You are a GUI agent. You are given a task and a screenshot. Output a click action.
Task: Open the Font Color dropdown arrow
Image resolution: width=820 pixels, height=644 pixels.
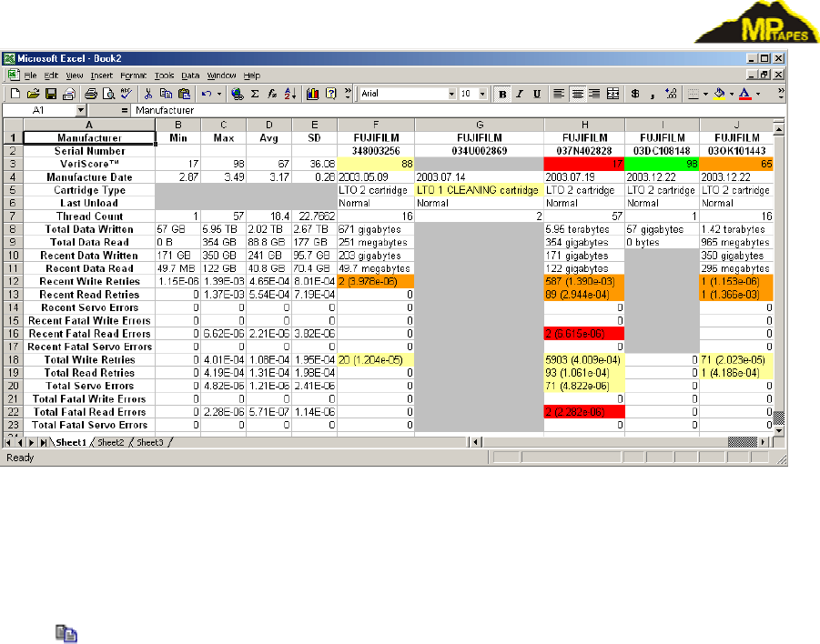tap(758, 94)
